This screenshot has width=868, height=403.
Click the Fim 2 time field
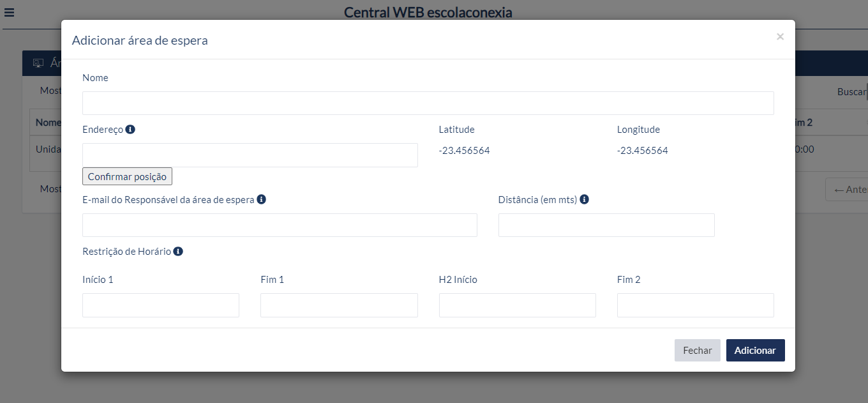click(x=696, y=305)
